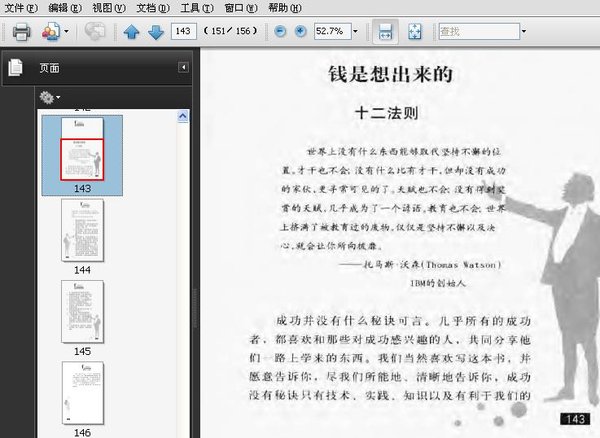Click the Create PDF icon

coord(51,31)
